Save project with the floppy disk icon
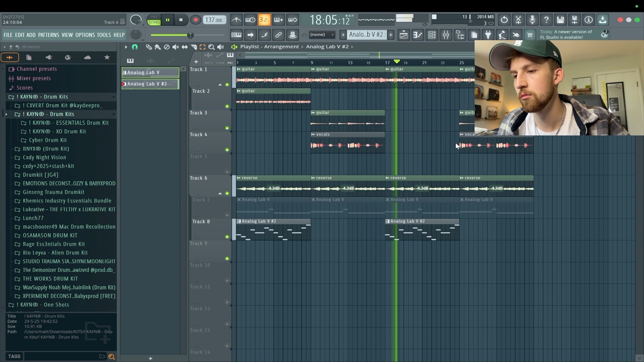The height and width of the screenshot is (362, 644). pyautogui.click(x=560, y=20)
